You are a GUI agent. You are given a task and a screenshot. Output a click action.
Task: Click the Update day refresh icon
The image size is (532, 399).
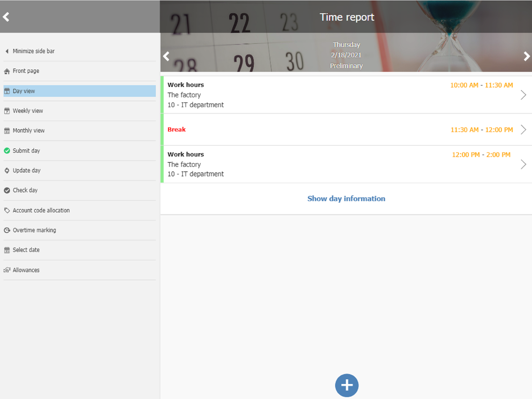pos(7,170)
